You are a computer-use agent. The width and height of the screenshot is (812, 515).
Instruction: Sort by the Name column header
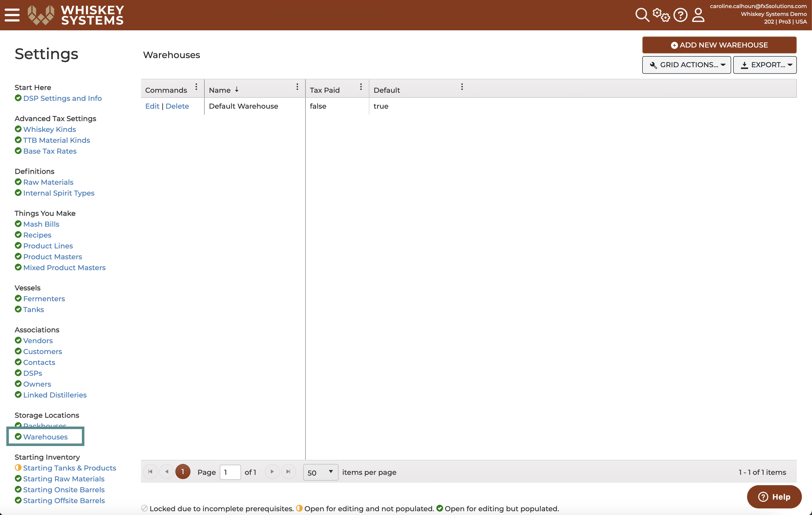[x=220, y=90]
